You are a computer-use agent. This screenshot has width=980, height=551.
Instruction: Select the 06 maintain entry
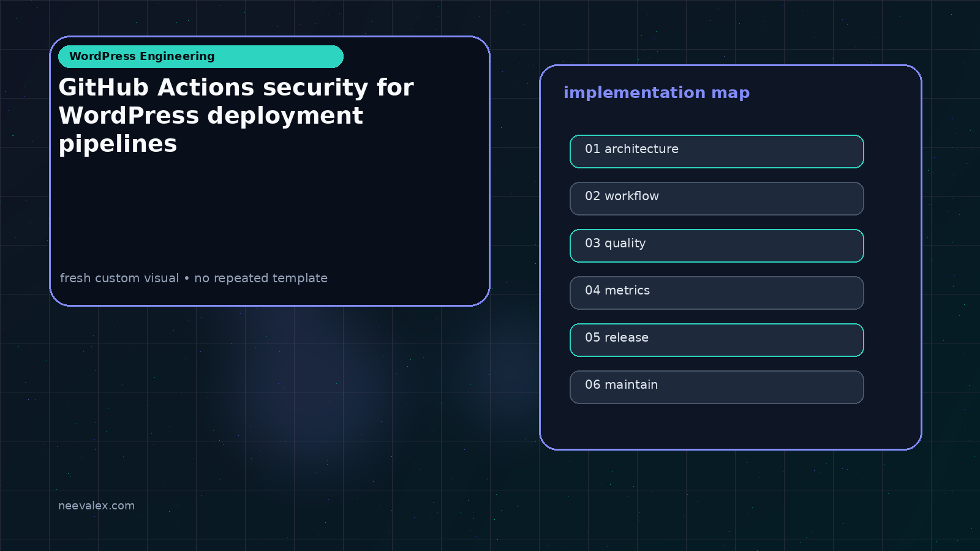pos(717,387)
